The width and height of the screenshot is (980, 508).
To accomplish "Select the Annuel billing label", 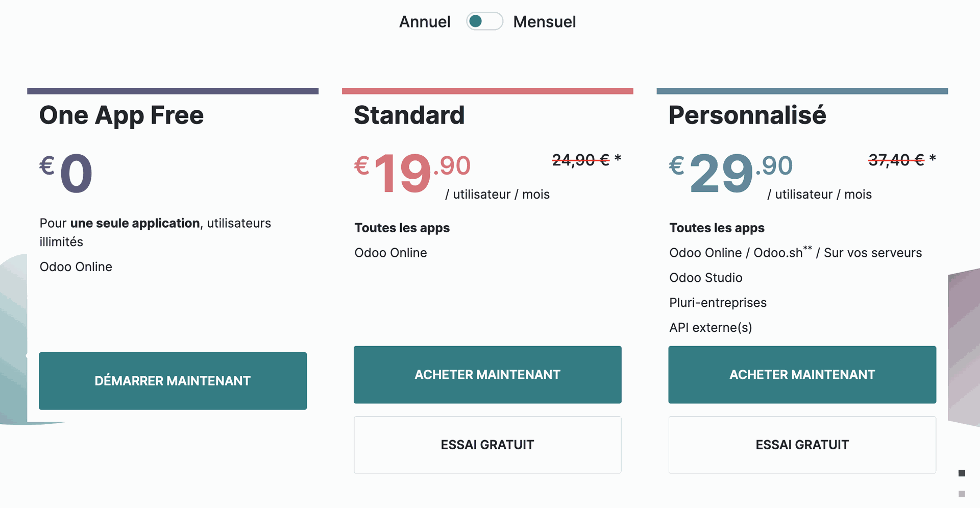I will (425, 22).
